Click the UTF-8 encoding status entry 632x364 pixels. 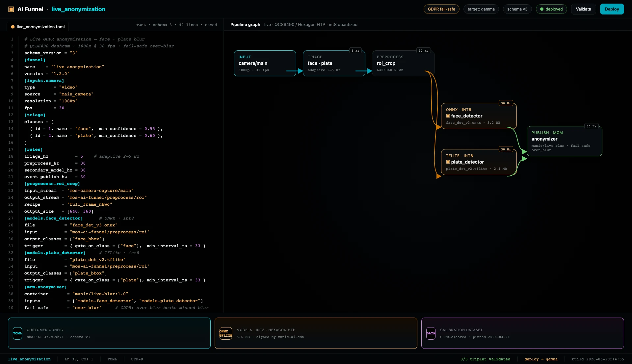click(137, 359)
